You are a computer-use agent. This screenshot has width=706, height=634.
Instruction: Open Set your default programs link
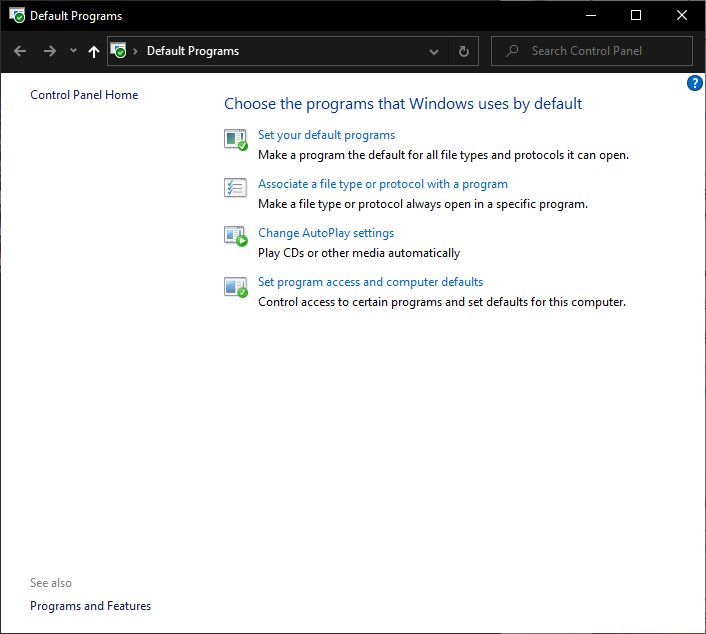(x=326, y=135)
